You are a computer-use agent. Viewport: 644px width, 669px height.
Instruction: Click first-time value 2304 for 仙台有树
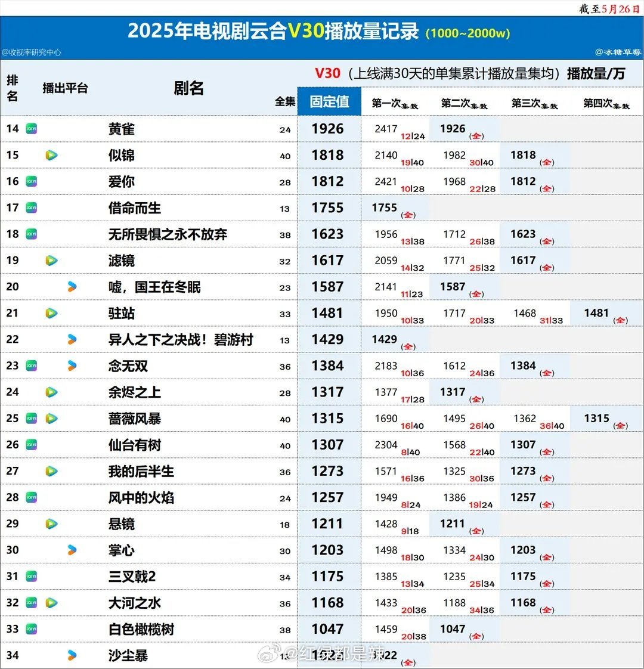[386, 445]
